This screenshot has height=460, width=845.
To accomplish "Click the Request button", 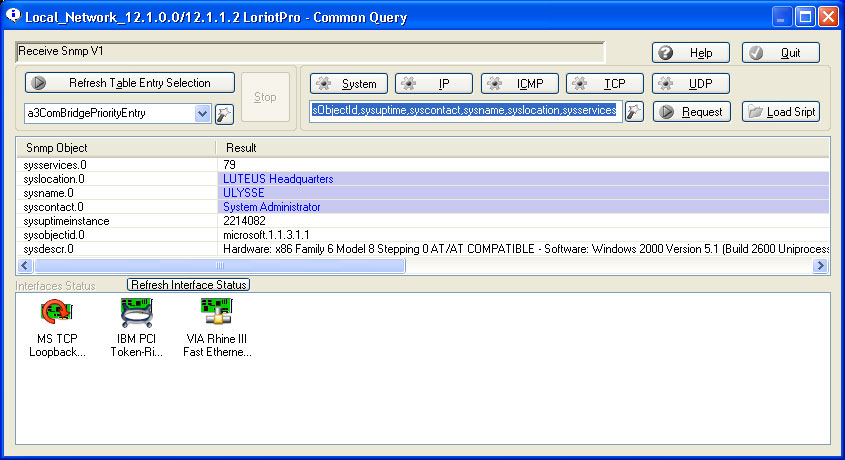I will 692,111.
